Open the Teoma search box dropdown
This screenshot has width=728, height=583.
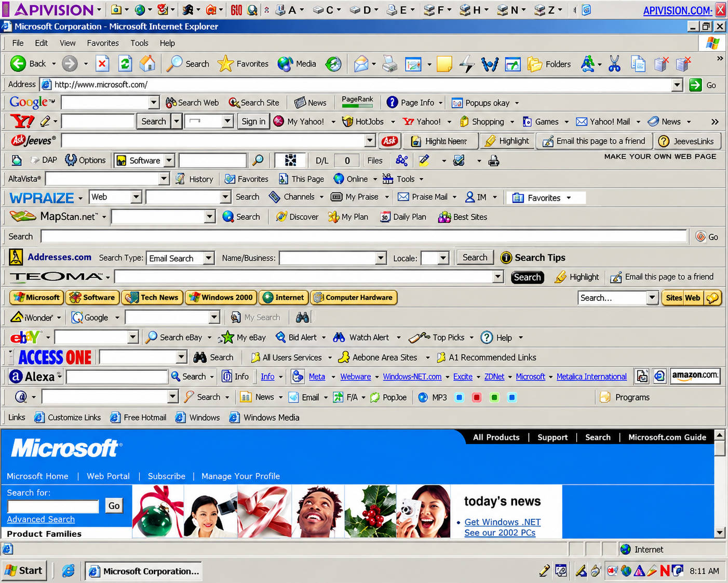pyautogui.click(x=498, y=277)
